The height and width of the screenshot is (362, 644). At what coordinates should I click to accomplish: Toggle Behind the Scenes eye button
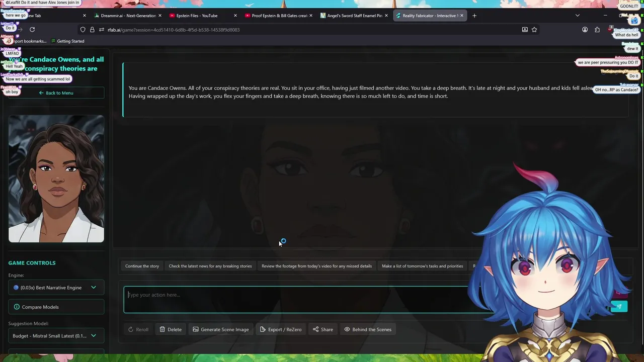[368, 329]
